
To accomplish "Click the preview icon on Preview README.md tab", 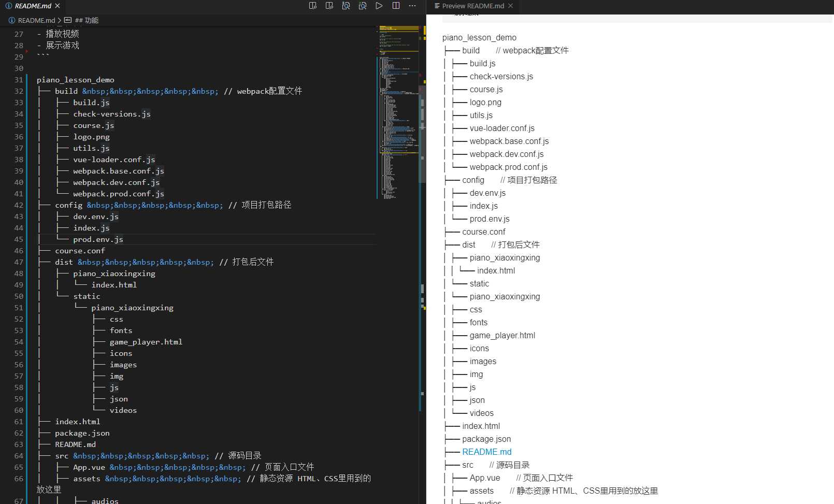I will 437,6.
